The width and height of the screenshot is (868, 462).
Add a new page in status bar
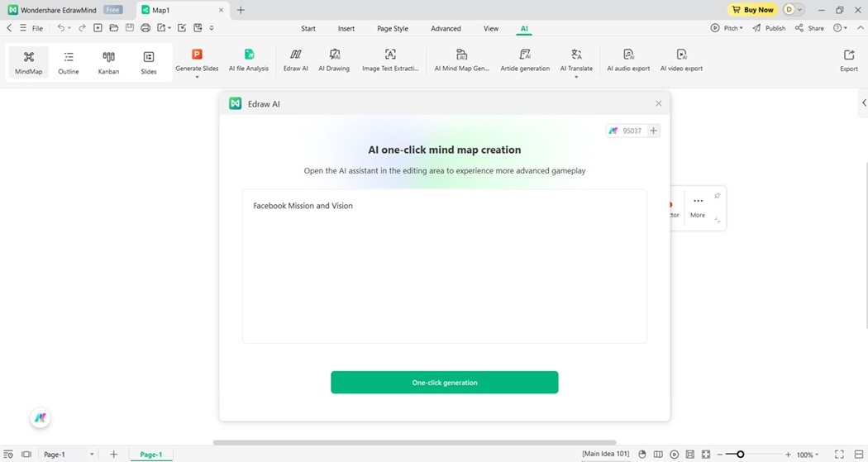113,455
